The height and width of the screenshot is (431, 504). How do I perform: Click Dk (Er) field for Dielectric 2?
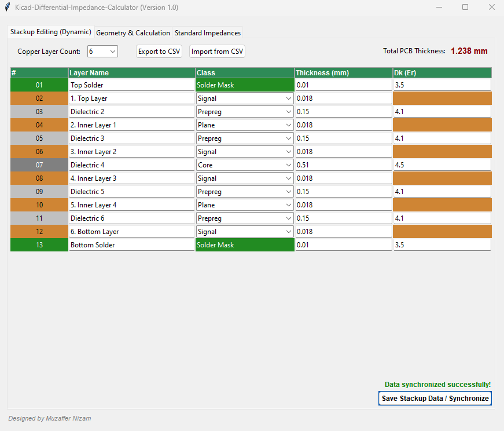coord(442,112)
